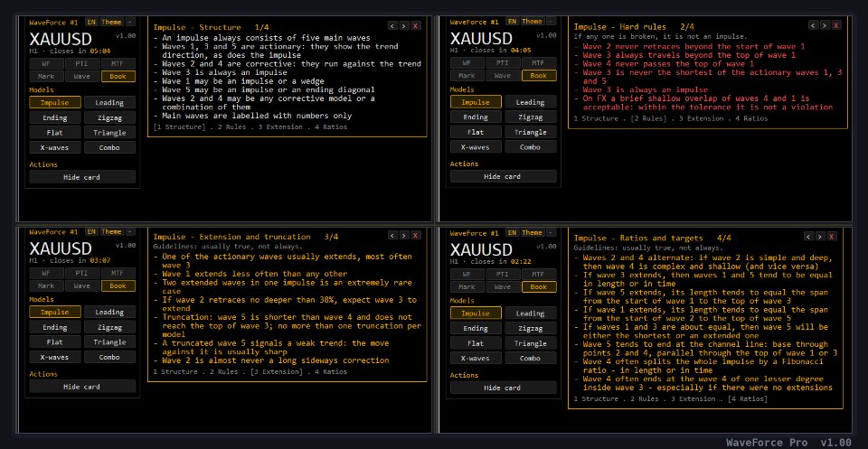The image size is (868, 449).
Task: Select X-waves model in Ratios 4/4 window
Action: click(476, 358)
